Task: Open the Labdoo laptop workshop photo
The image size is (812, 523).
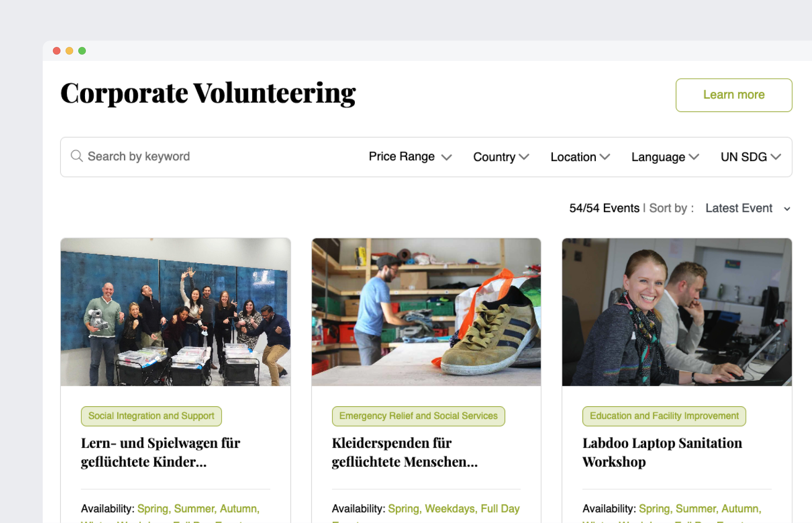Action: tap(677, 312)
